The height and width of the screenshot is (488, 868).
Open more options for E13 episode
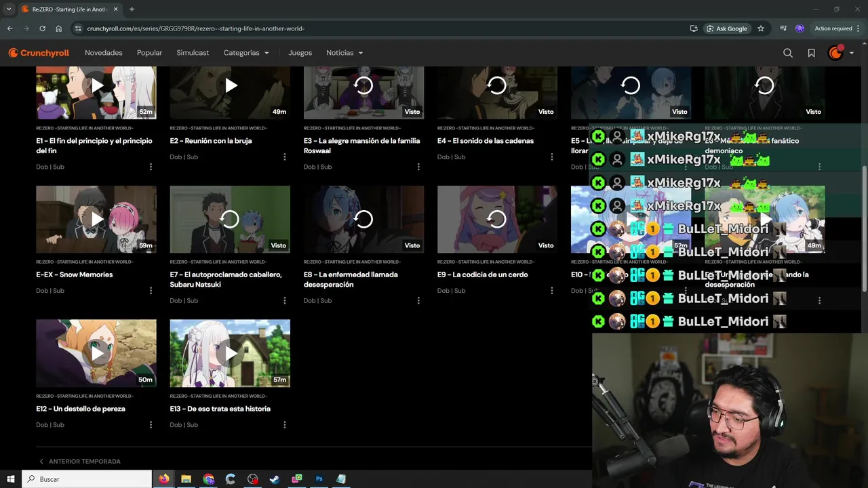point(284,424)
